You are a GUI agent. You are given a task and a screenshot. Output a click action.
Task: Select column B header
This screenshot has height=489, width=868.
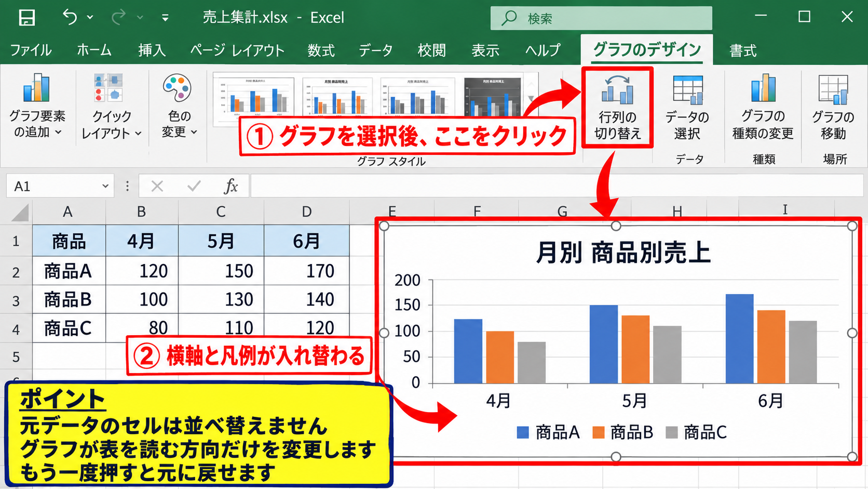[142, 212]
